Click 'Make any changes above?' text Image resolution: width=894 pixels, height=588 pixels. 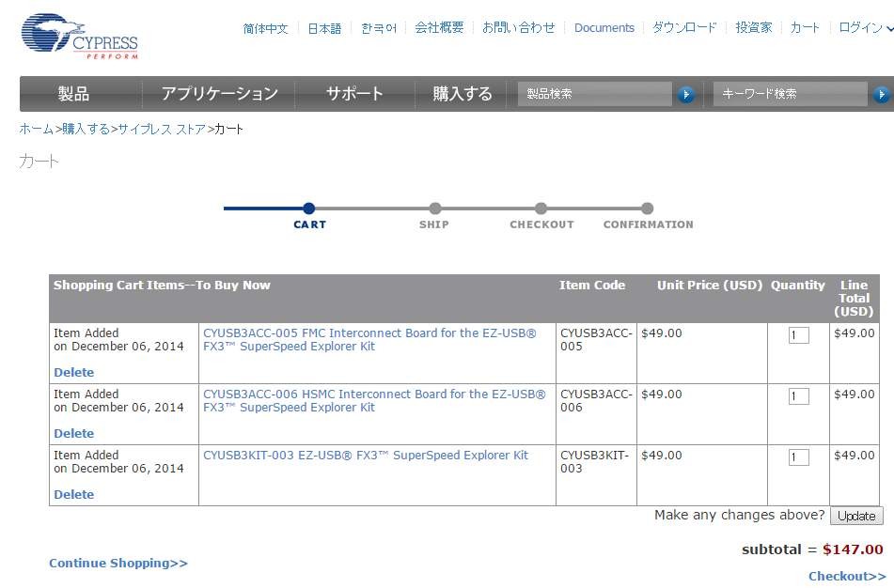(x=740, y=515)
